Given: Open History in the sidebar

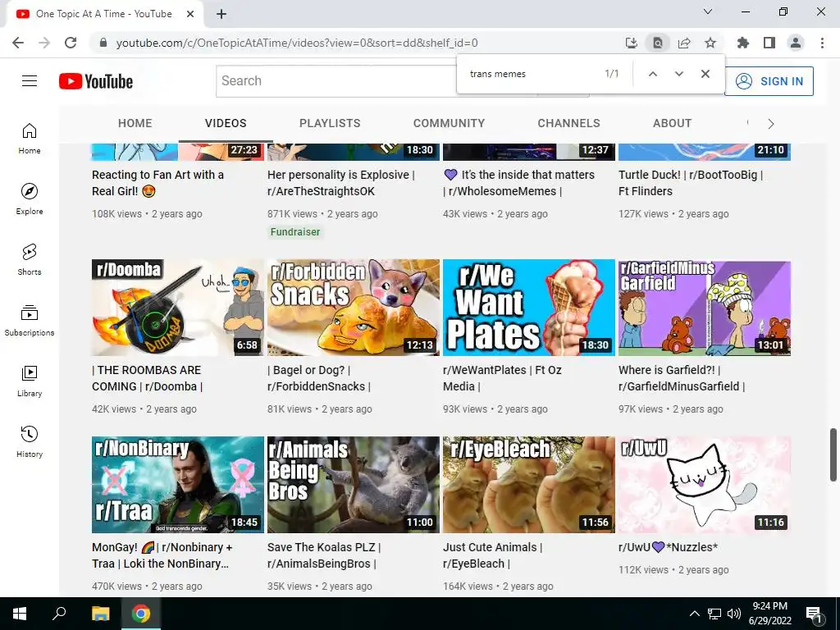Looking at the screenshot, I should coord(30,441).
